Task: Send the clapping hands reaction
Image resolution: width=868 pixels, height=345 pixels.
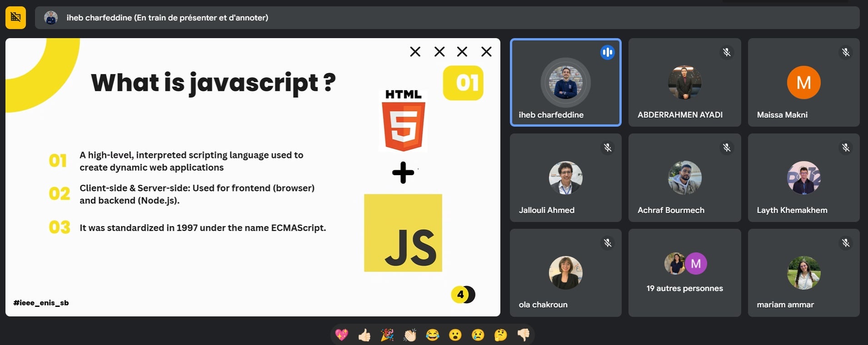Action: tap(410, 335)
